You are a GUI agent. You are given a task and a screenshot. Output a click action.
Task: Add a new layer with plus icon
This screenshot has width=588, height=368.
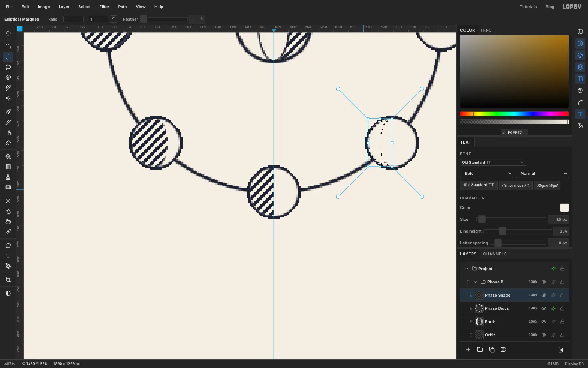(x=468, y=350)
